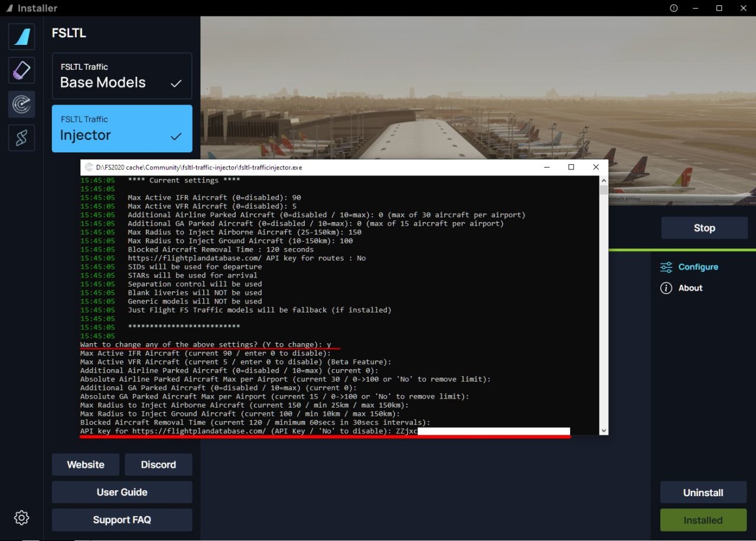This screenshot has width=756, height=541.
Task: Click the info/alert icon in Installer title bar
Action: point(674,8)
